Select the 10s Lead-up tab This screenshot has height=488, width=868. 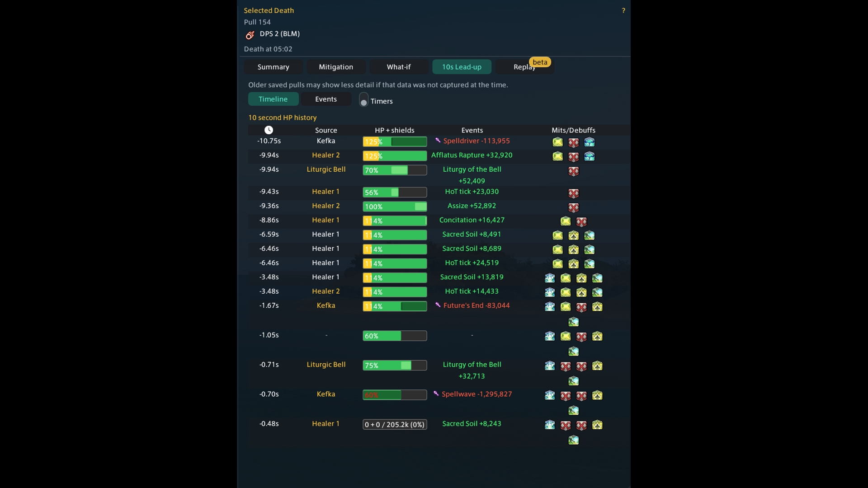(462, 67)
